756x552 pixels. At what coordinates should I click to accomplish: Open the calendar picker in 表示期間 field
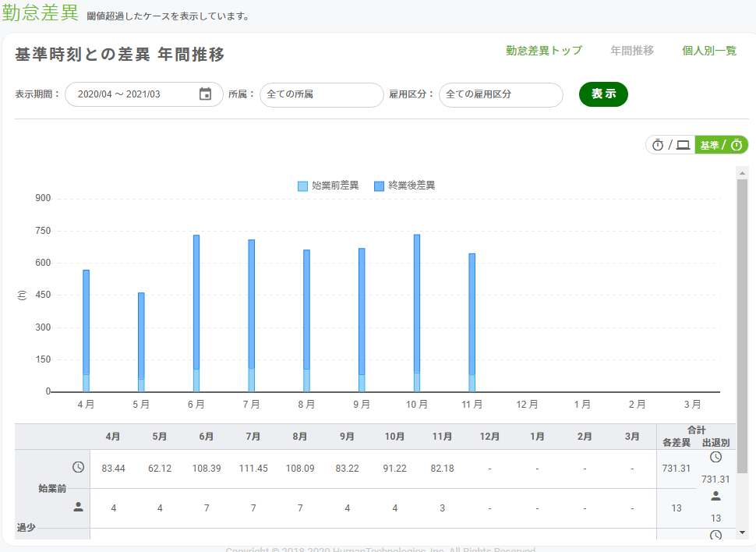pos(206,94)
